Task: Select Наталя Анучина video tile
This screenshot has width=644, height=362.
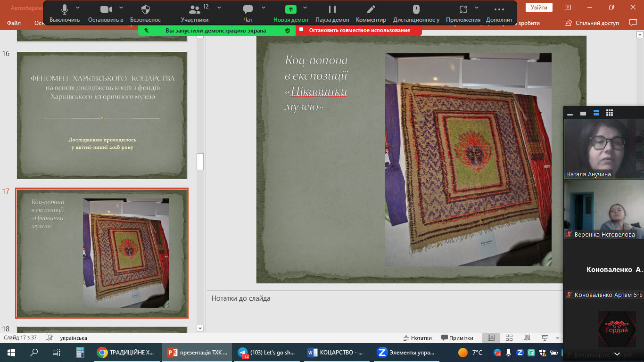Action: pos(604,148)
